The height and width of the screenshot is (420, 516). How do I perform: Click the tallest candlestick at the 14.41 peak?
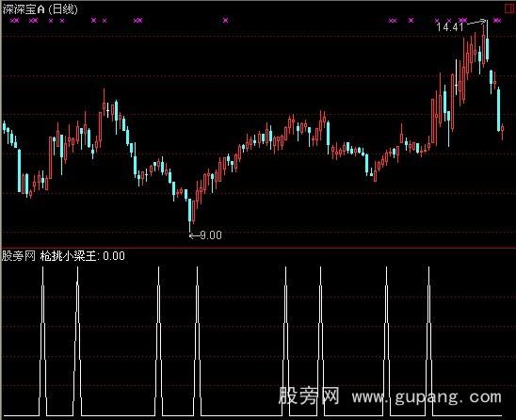click(487, 41)
